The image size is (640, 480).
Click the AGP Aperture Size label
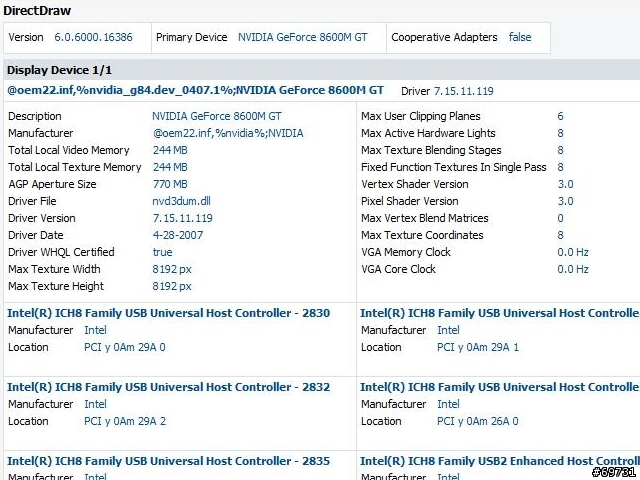click(52, 184)
